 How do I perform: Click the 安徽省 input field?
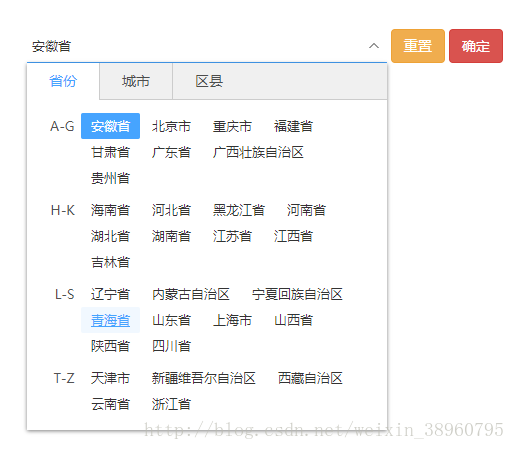(x=207, y=46)
